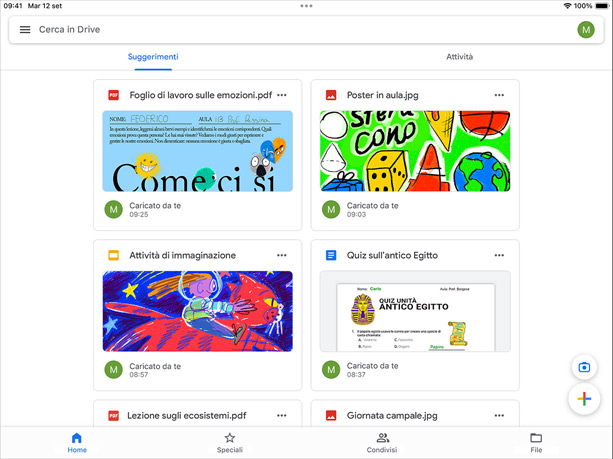Open the Quiz sull'antico Egitto file title

[392, 256]
